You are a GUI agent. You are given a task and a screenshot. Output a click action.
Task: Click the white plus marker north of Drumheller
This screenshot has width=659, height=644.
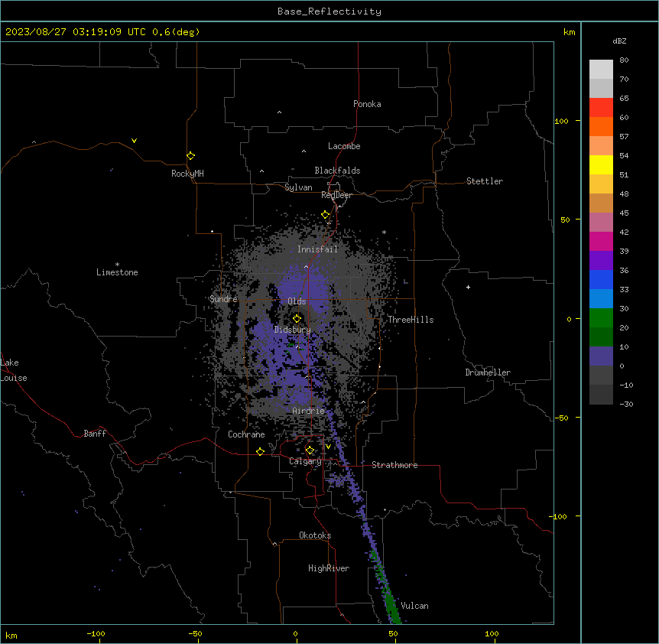[468, 287]
